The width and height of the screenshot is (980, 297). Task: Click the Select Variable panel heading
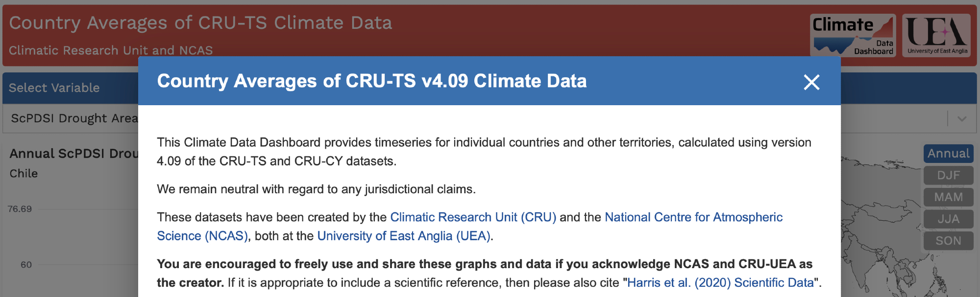54,88
